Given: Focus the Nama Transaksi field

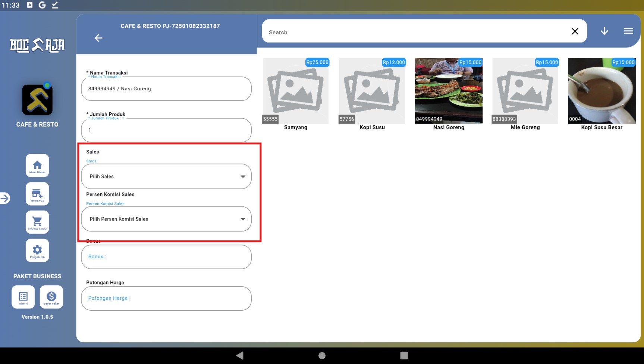Looking at the screenshot, I should click(x=166, y=89).
